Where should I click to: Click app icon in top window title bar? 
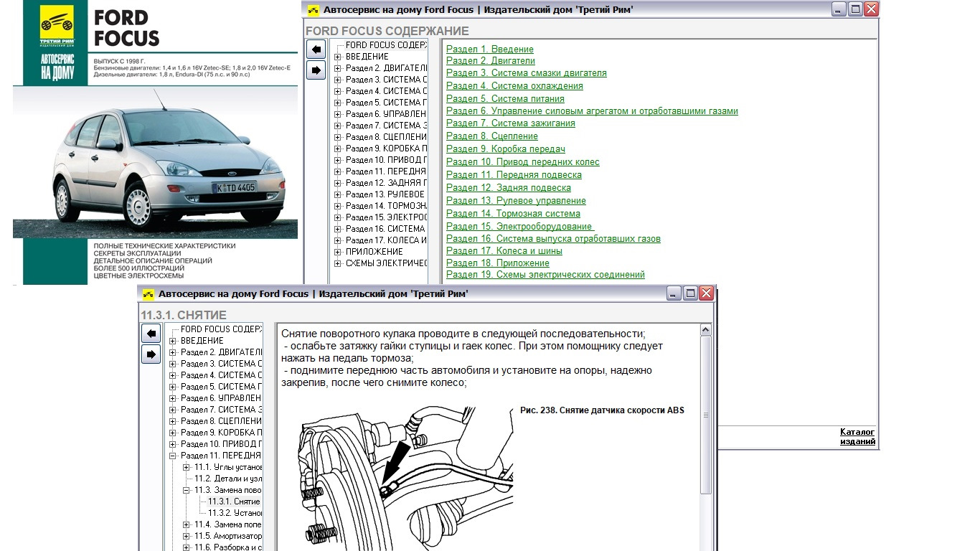[314, 10]
